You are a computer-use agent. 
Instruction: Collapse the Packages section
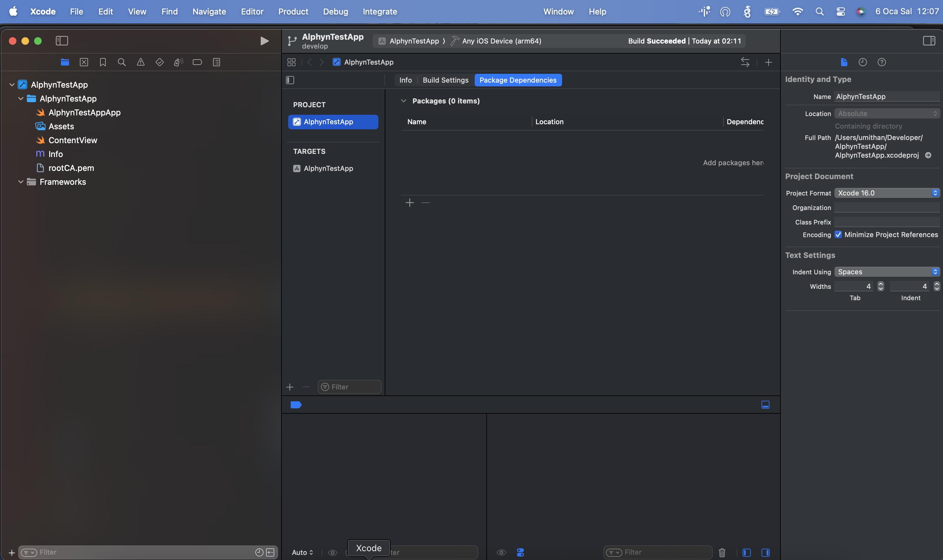pyautogui.click(x=403, y=101)
